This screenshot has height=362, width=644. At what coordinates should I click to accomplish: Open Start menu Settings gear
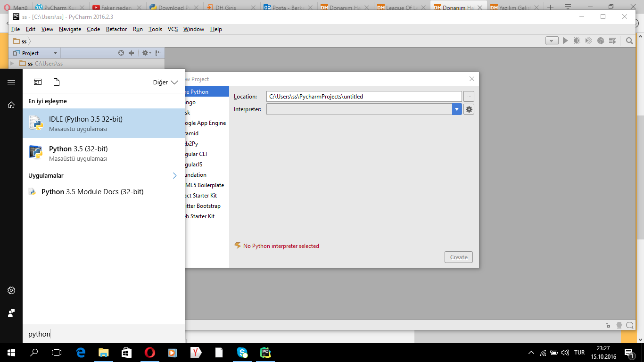[11, 290]
